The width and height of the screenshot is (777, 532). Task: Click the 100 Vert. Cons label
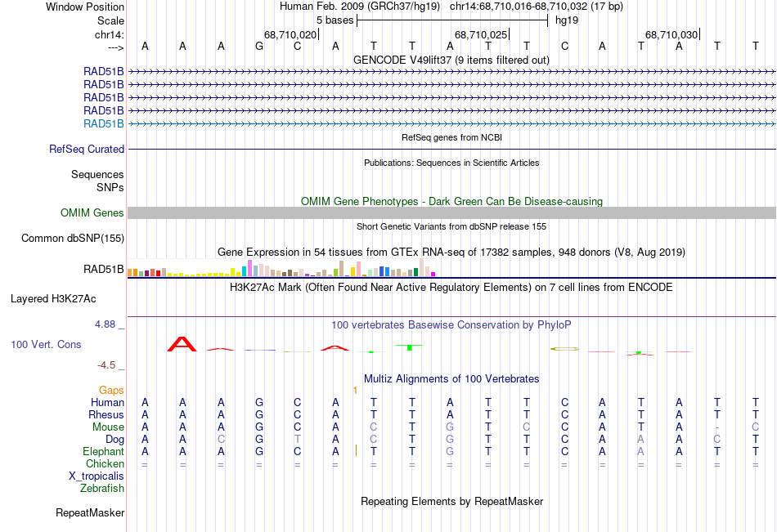46,344
